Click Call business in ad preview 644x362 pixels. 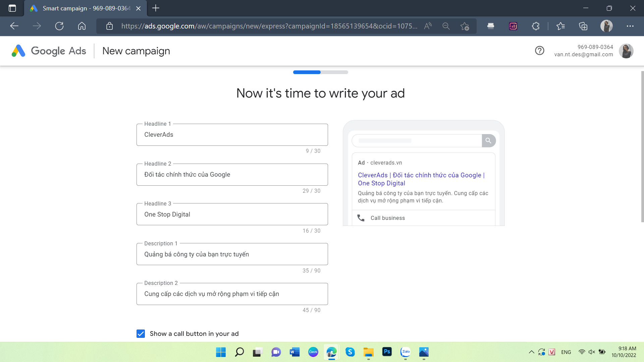[387, 218]
